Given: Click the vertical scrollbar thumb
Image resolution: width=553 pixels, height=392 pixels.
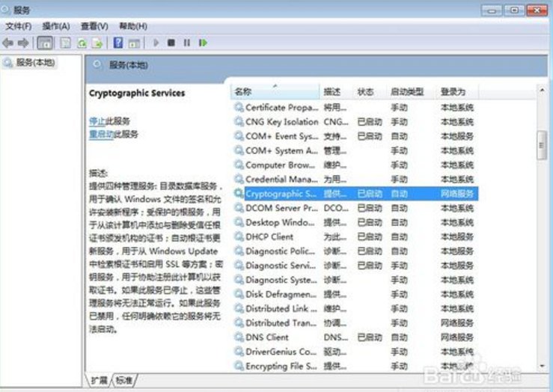Looking at the screenshot, I should click(x=542, y=145).
